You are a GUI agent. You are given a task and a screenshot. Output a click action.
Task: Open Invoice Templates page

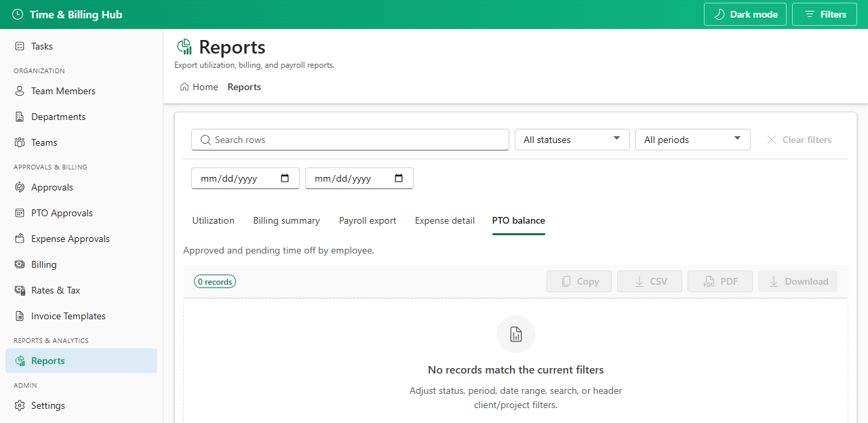pyautogui.click(x=81, y=316)
